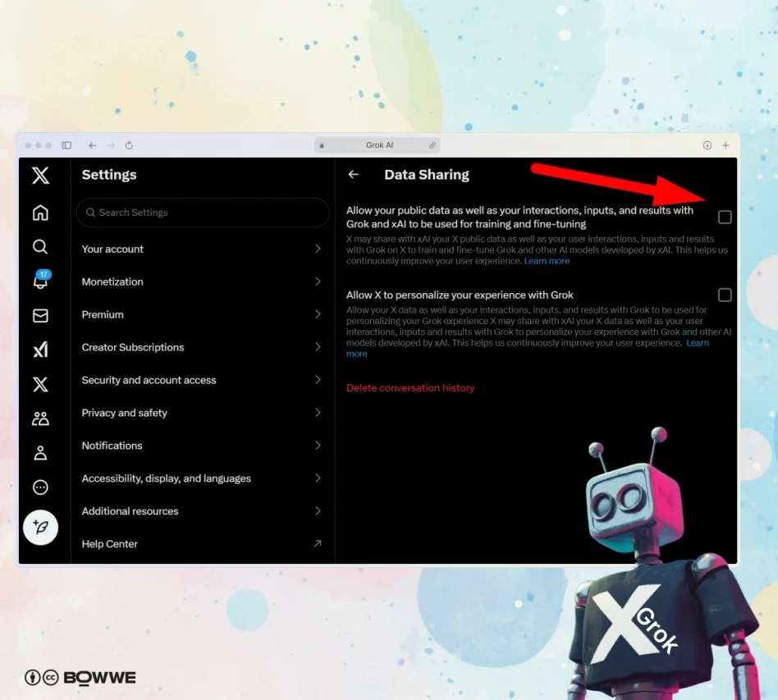The image size is (778, 700).
Task: Open browser downloads icon
Action: coord(707,145)
